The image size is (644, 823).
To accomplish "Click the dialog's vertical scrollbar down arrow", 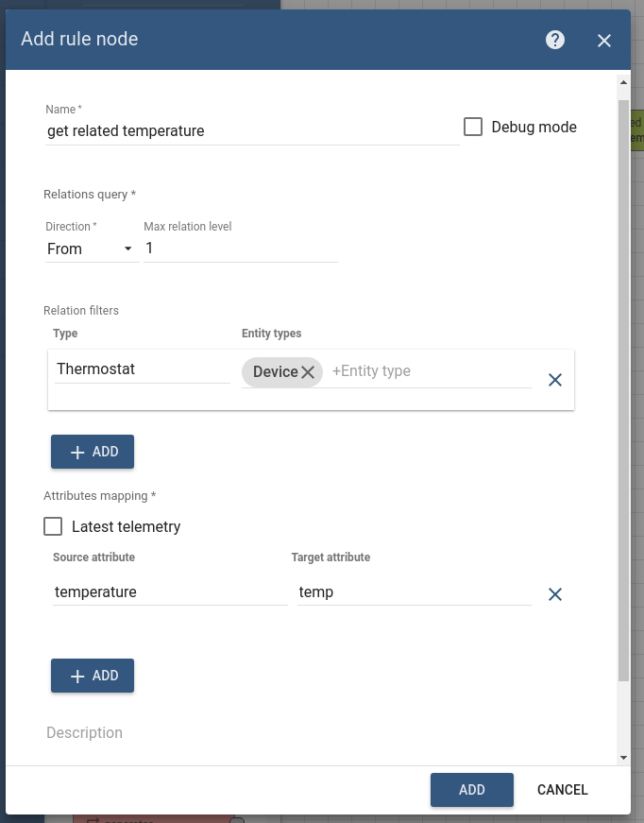I will [x=623, y=758].
